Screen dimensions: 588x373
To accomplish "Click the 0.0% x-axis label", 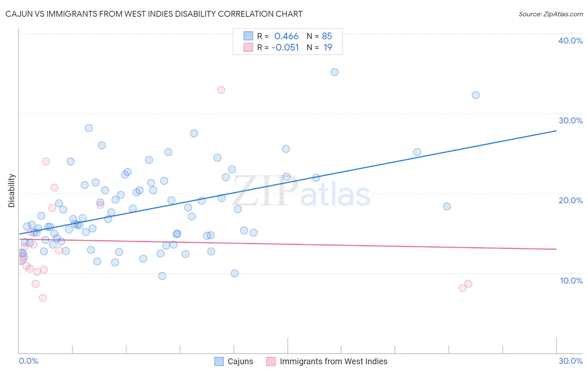I will click(29, 361).
